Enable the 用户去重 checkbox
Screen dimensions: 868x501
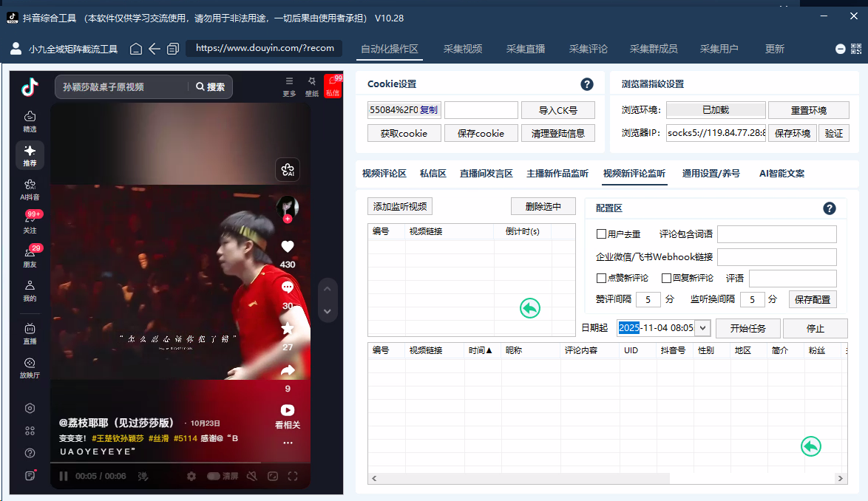point(602,234)
